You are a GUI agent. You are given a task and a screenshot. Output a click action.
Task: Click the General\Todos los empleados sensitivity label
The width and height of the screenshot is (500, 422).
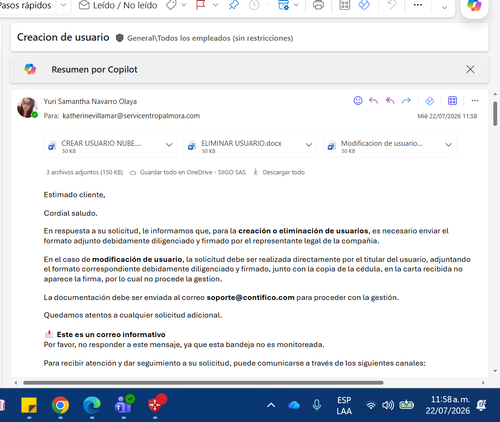click(x=210, y=38)
